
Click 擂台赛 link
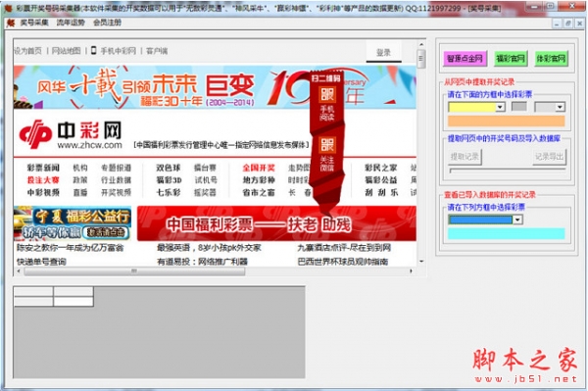205,168
